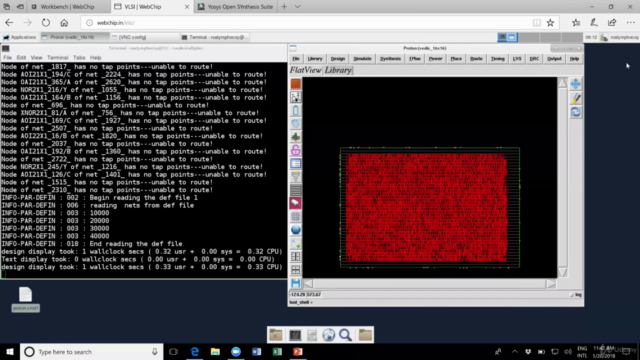The height and width of the screenshot is (360, 640).
Task: Expand the browser tab list chevron
Action: [x=298, y=7]
